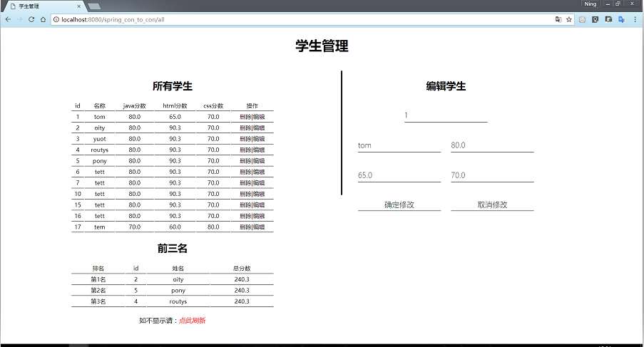
Task: Click the java分数 column header
Action: (134, 106)
